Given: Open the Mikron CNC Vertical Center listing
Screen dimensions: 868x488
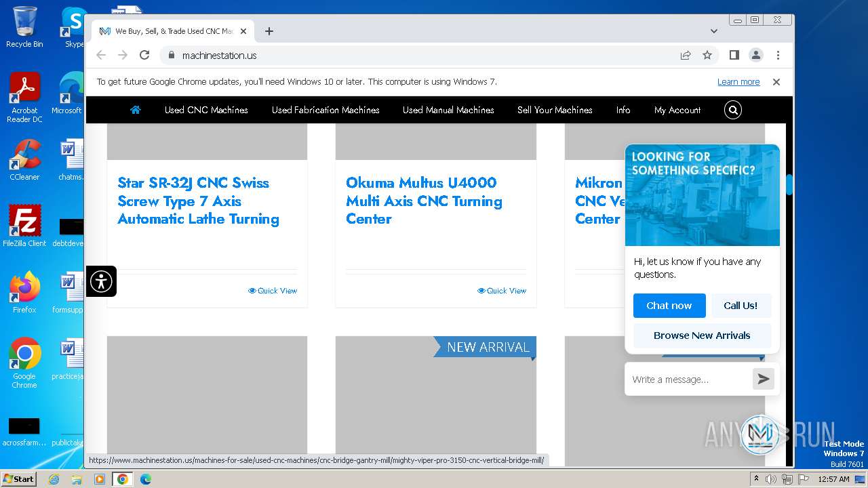Looking at the screenshot, I should point(598,201).
